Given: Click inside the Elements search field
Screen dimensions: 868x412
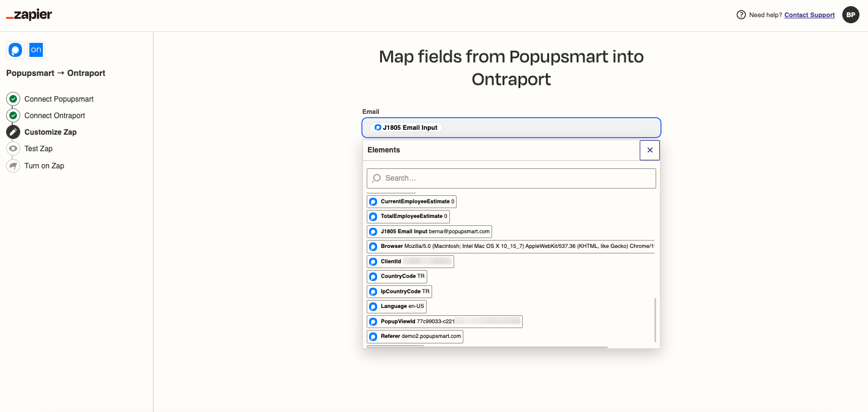Looking at the screenshot, I should click(511, 178).
